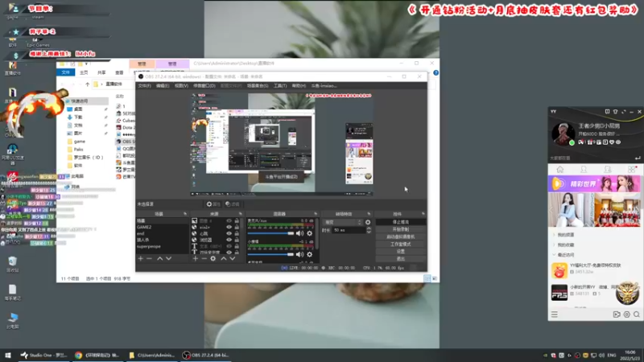This screenshot has height=362, width=644.
Task: Toggle visibility of the bottom text source
Action: pyautogui.click(x=229, y=252)
